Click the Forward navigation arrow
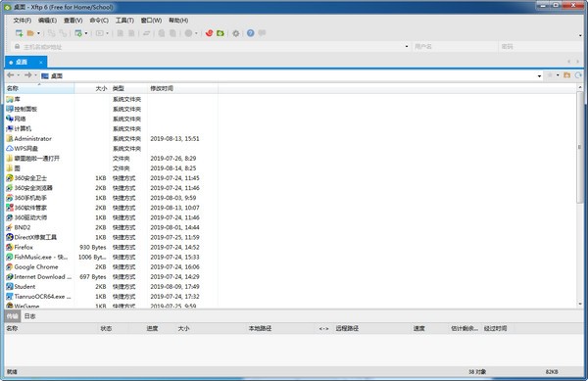 coord(28,75)
